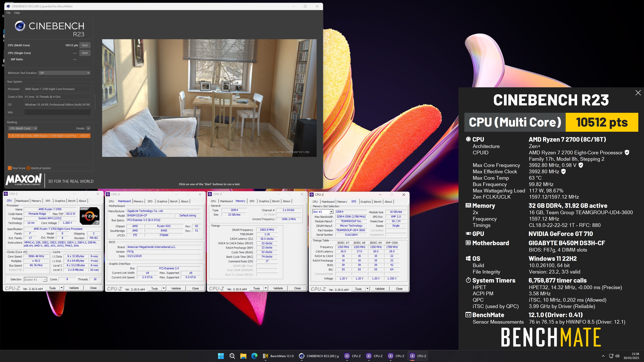Click the Info input field in Cinebench
This screenshot has height=362, width=644.
(57, 112)
